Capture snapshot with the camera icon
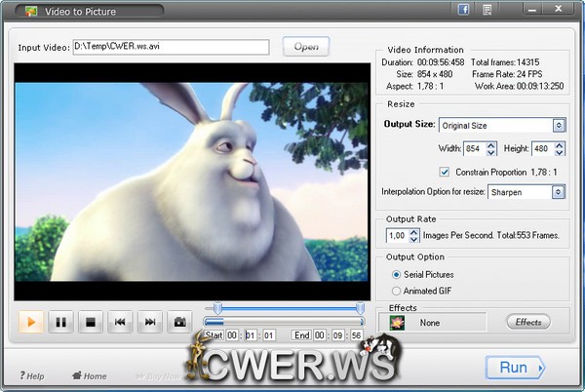Screen dimensions: 585x392 179,321
